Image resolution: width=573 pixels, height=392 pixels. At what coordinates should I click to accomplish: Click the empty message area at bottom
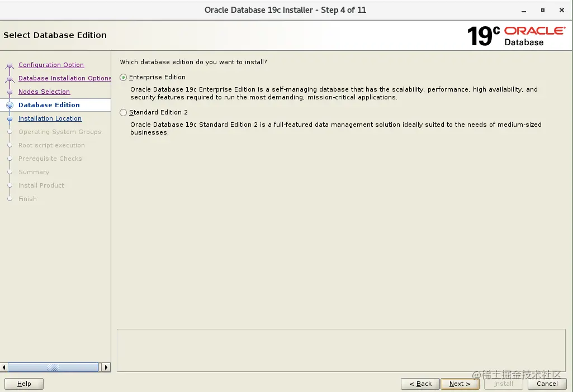pyautogui.click(x=341, y=350)
